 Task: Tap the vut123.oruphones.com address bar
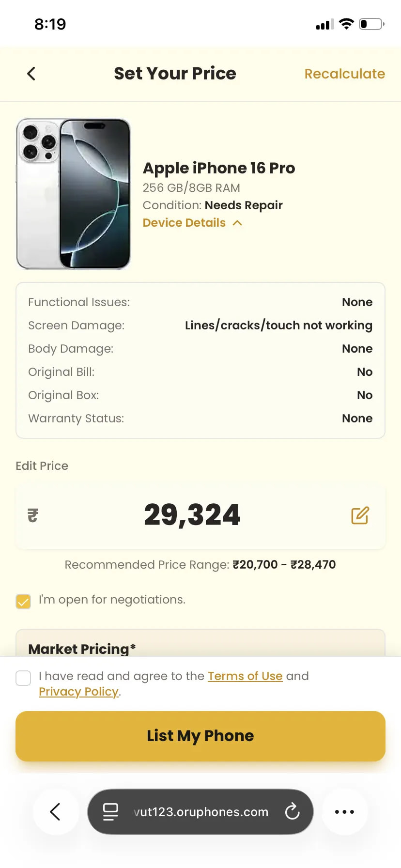point(200,812)
